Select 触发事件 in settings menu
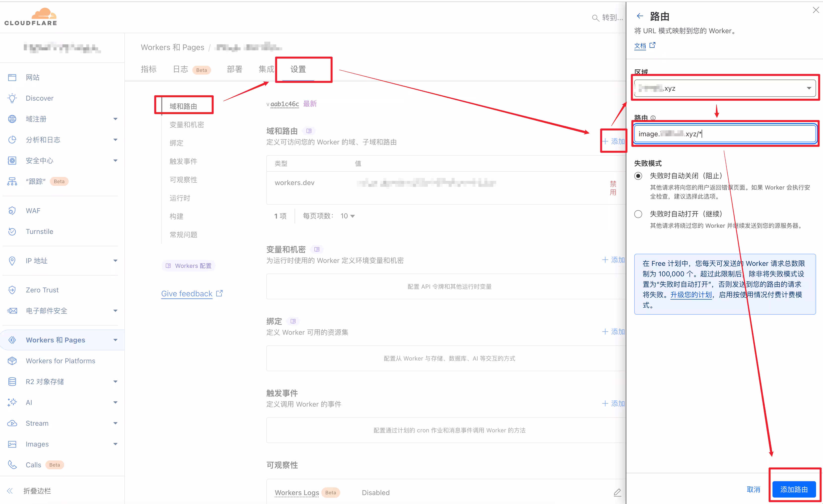This screenshot has height=504, width=823. click(x=183, y=161)
